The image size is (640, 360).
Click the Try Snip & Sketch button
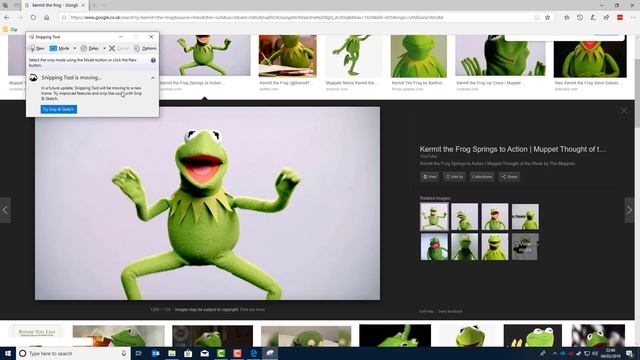(59, 109)
